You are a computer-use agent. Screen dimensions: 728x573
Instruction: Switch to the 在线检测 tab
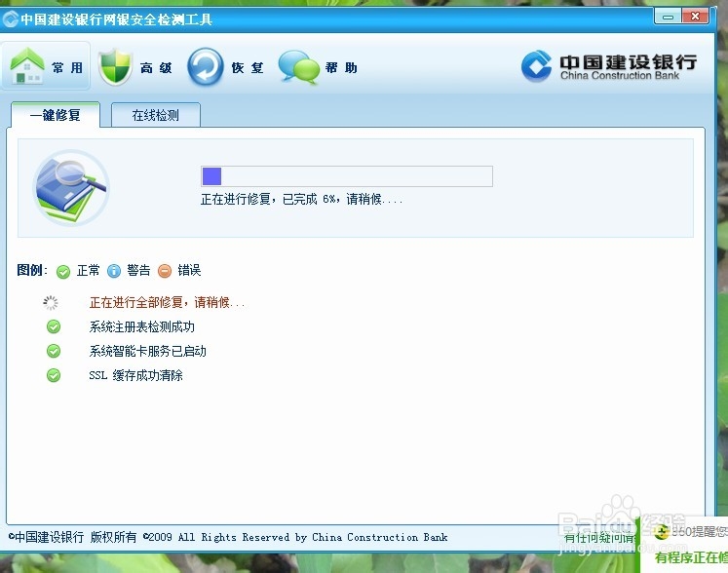156,115
